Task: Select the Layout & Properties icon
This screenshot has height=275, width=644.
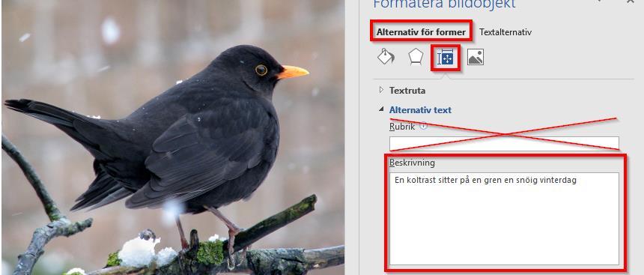Action: (x=446, y=58)
